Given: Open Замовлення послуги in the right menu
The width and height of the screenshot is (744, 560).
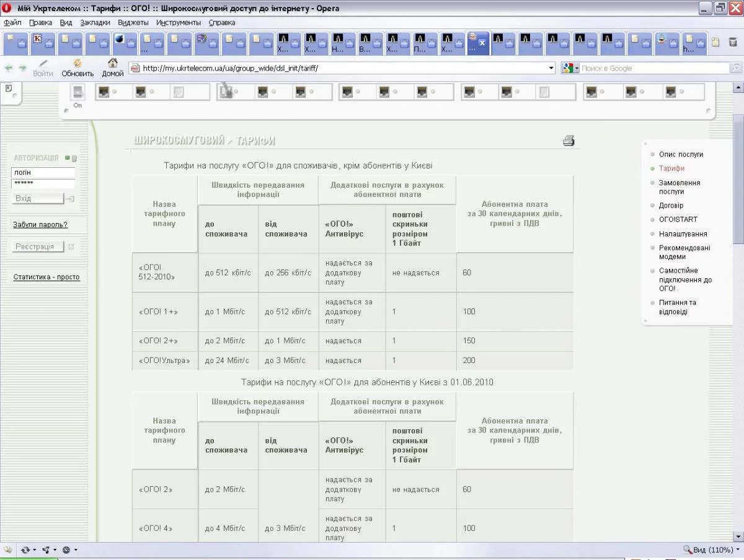Looking at the screenshot, I should [680, 187].
